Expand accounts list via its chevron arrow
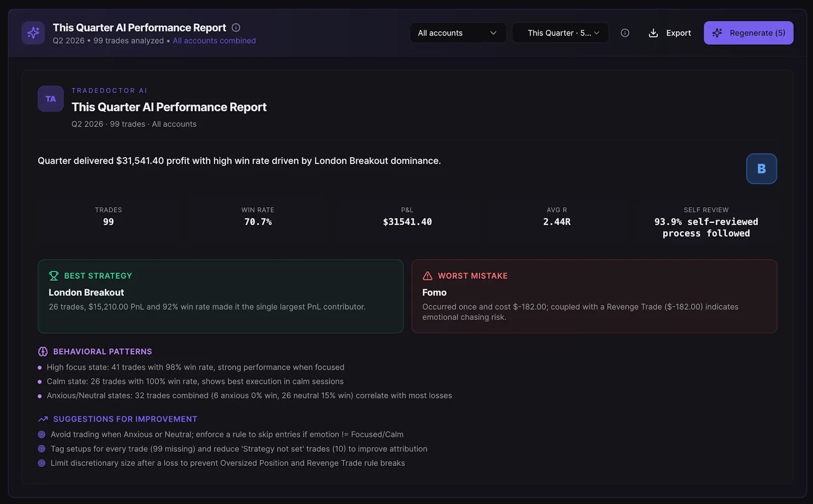Screen dimensions: 813x504 point(493,33)
